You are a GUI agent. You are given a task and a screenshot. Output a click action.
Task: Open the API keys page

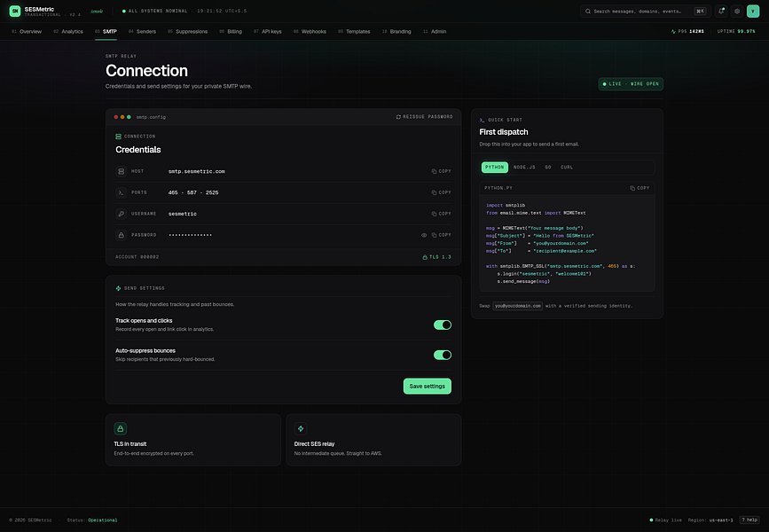tap(268, 31)
